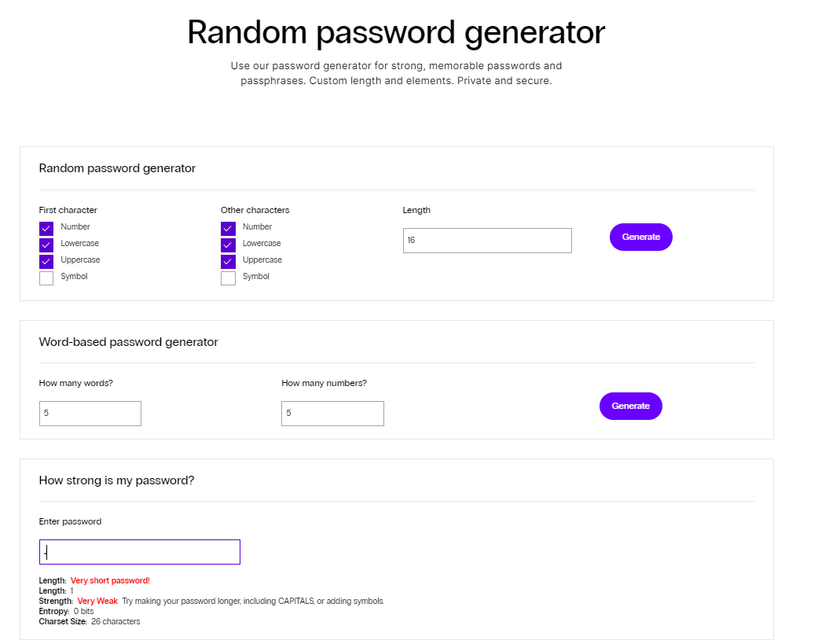This screenshot has height=644, width=840.
Task: Select the How many numbers input
Action: [332, 414]
